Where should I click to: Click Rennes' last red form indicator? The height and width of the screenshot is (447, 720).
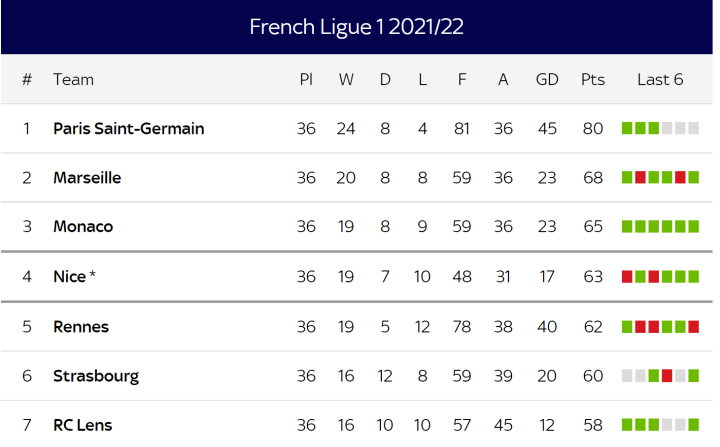[x=693, y=326]
